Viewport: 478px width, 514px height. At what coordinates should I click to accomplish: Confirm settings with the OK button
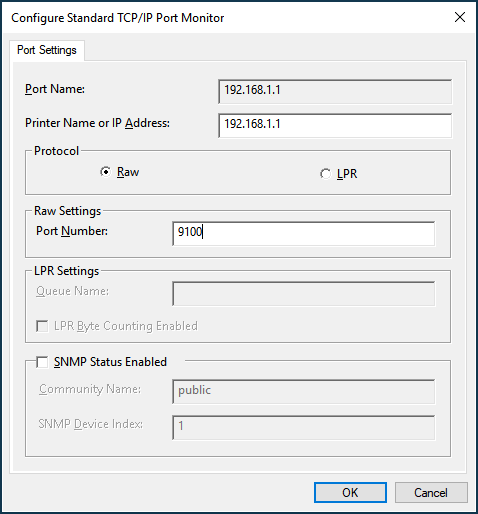point(350,492)
